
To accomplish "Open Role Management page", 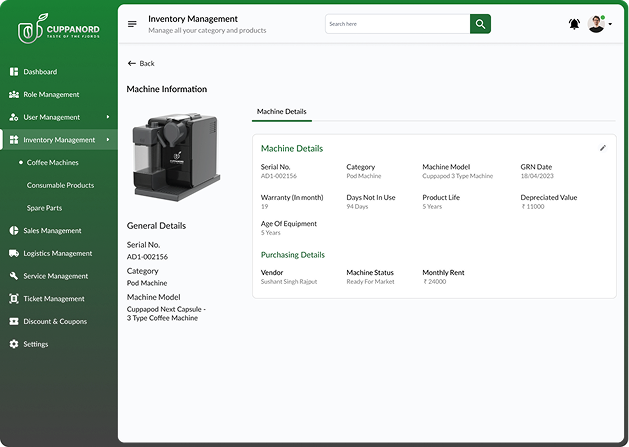I will coord(51,95).
